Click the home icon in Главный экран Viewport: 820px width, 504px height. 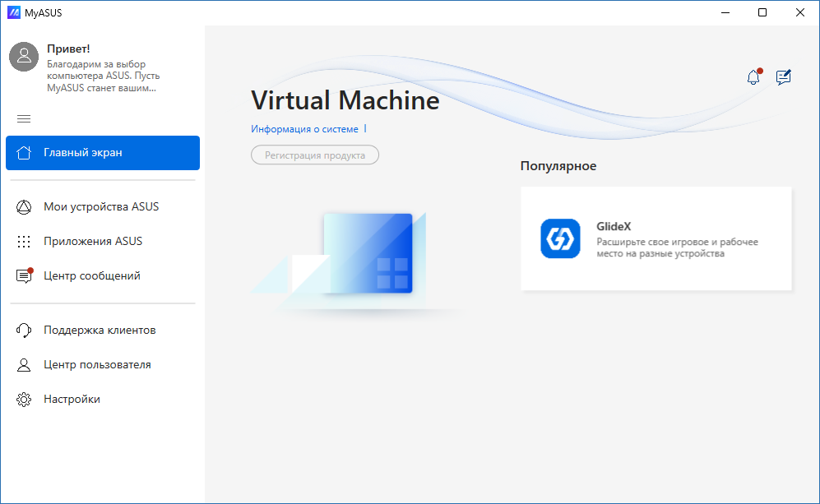pos(24,153)
